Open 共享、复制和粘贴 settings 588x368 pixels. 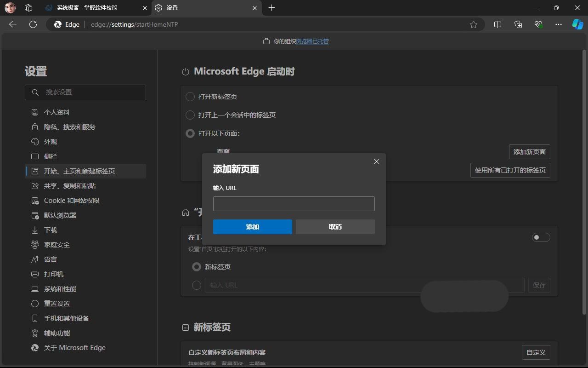click(85, 186)
